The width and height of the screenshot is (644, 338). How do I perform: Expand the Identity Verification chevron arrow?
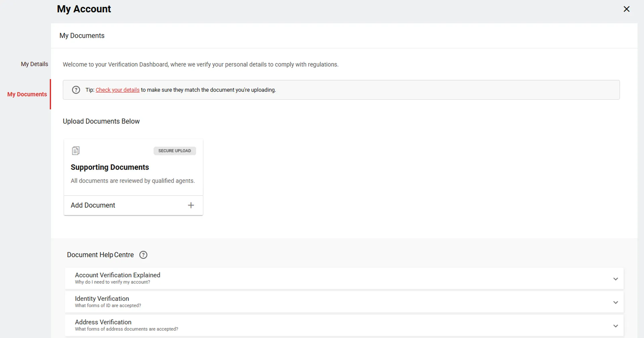(x=615, y=302)
